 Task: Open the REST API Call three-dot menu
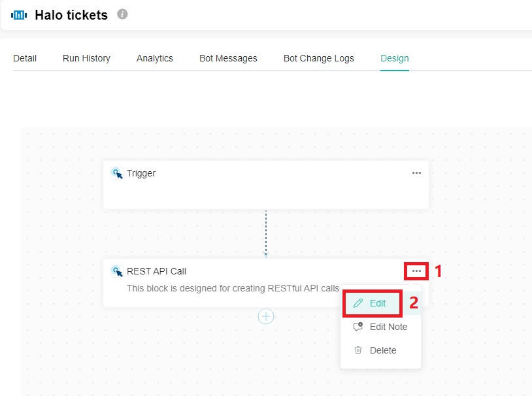416,271
